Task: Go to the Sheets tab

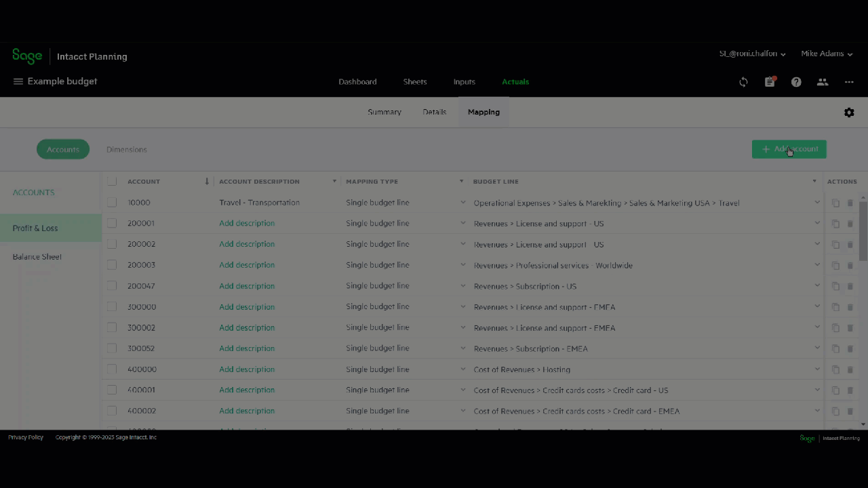Action: [x=415, y=82]
